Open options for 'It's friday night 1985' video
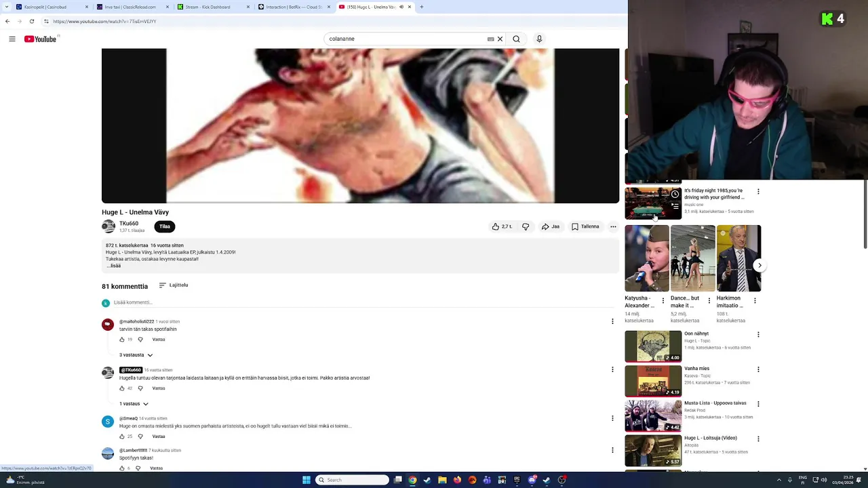This screenshot has height=488, width=868. coord(758,191)
